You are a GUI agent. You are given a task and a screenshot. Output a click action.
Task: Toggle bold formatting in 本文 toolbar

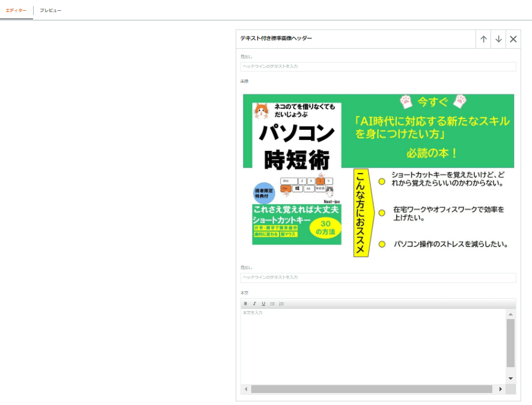pyautogui.click(x=245, y=303)
